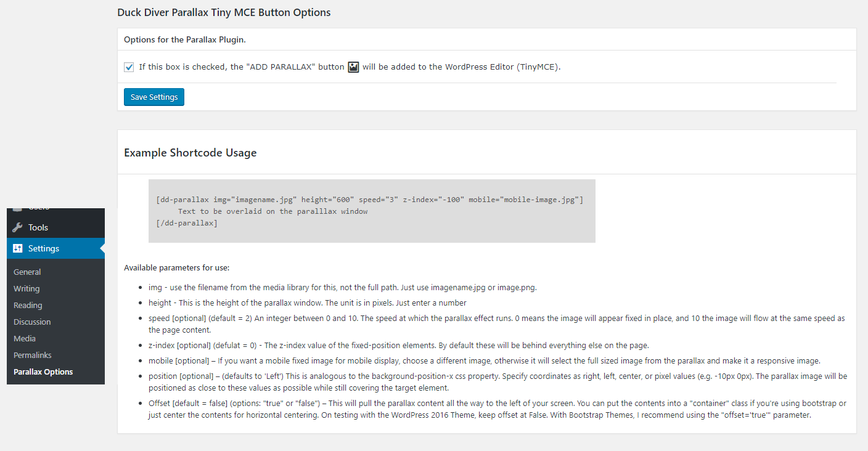Click the Save Settings button
The width and height of the screenshot is (868, 451).
coord(154,97)
